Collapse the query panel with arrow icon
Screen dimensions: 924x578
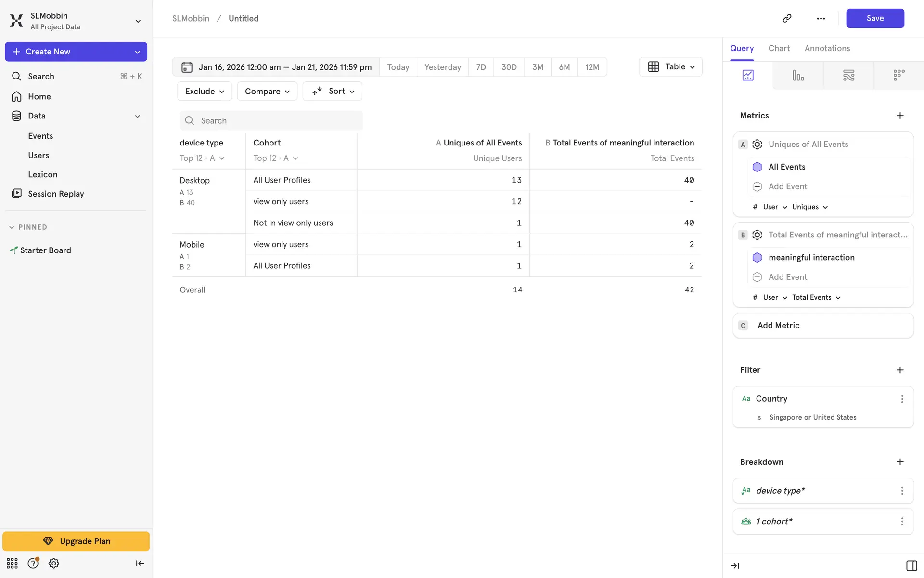(735, 565)
